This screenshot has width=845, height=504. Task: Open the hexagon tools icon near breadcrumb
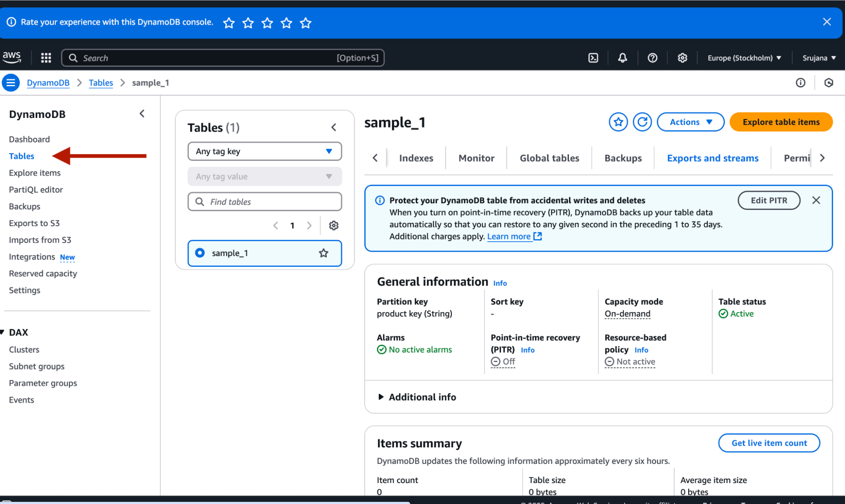point(829,83)
